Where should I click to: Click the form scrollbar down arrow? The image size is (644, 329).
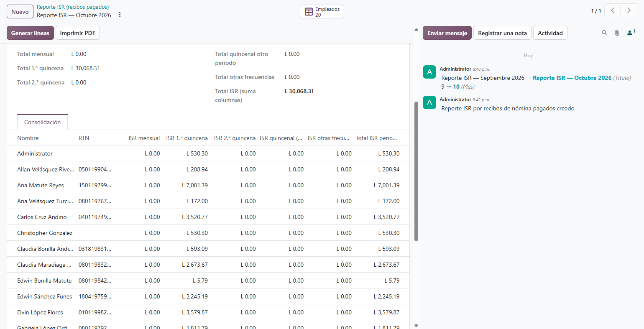pos(416,326)
